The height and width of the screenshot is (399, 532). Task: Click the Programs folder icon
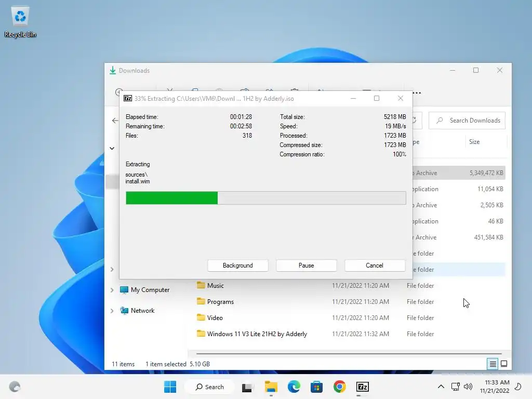[201, 301]
